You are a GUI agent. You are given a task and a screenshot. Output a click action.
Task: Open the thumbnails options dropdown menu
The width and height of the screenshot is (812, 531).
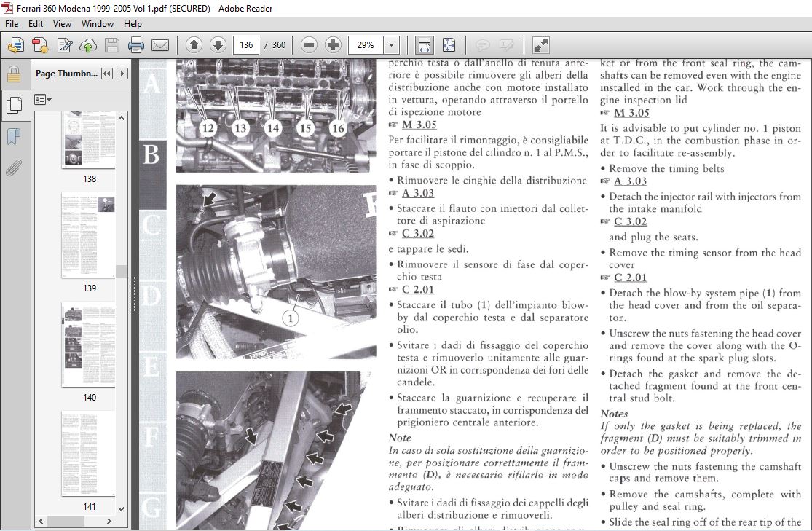point(42,100)
